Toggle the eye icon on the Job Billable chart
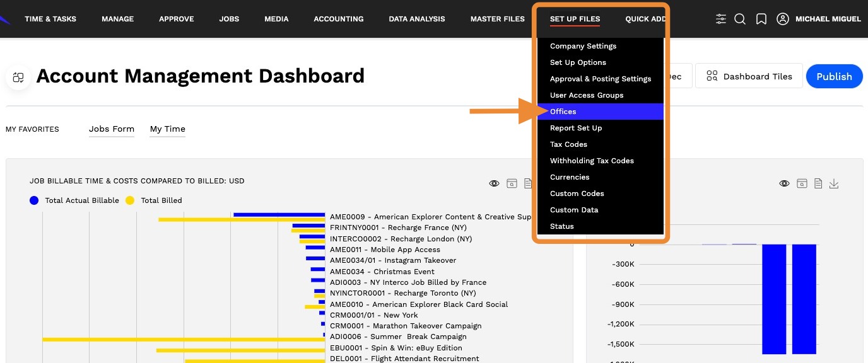 coord(495,183)
